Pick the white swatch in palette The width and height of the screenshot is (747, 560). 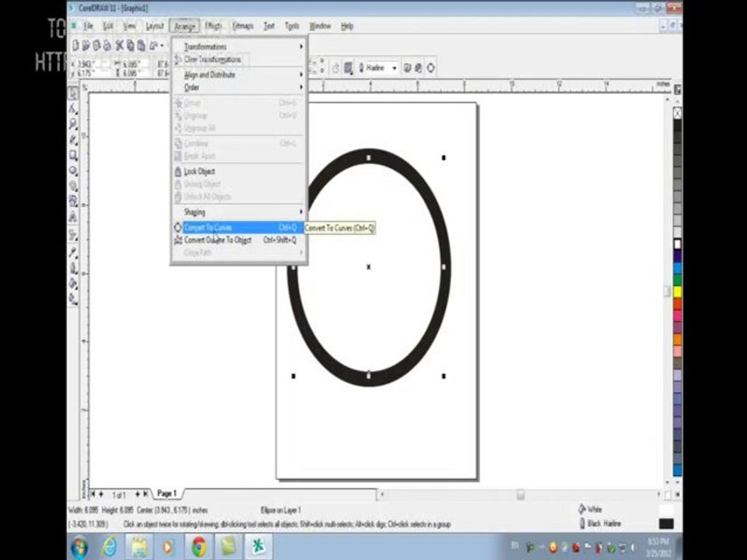[677, 243]
